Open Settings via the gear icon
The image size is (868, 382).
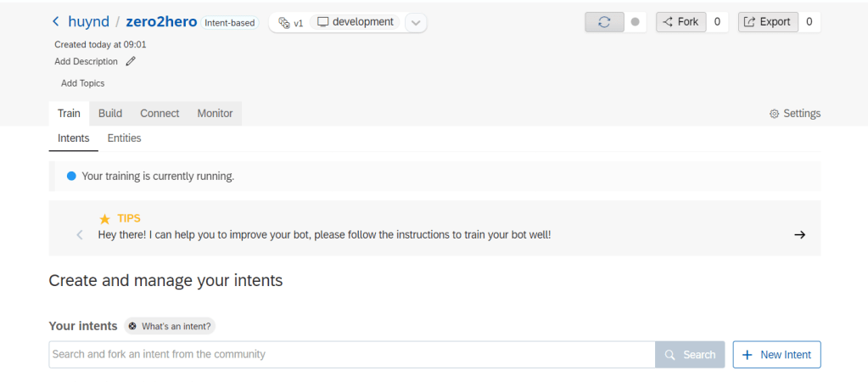point(774,114)
